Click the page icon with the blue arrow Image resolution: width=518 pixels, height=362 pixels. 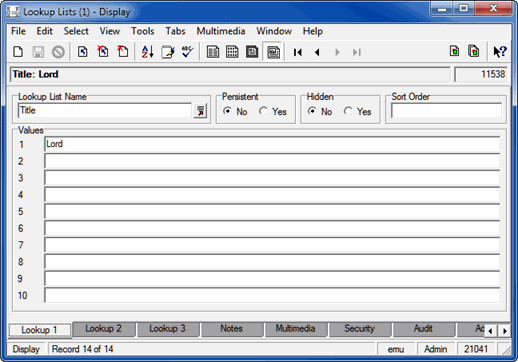[x=83, y=52]
